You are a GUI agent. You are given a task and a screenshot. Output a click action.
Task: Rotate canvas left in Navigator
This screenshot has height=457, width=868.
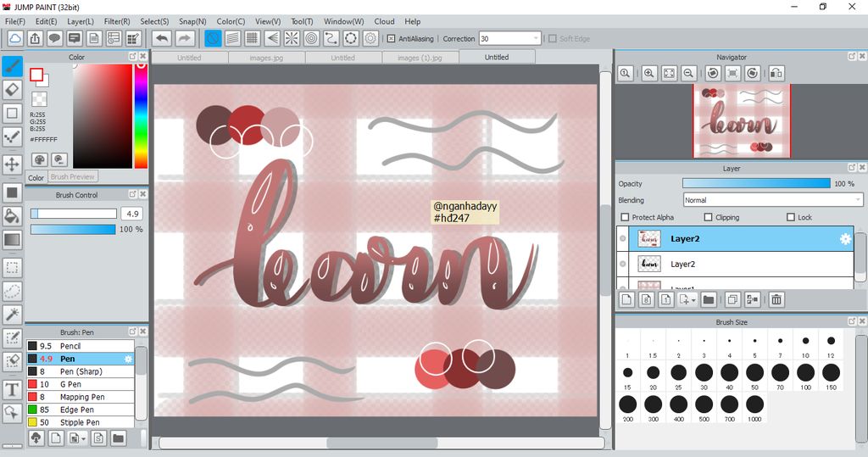point(713,73)
